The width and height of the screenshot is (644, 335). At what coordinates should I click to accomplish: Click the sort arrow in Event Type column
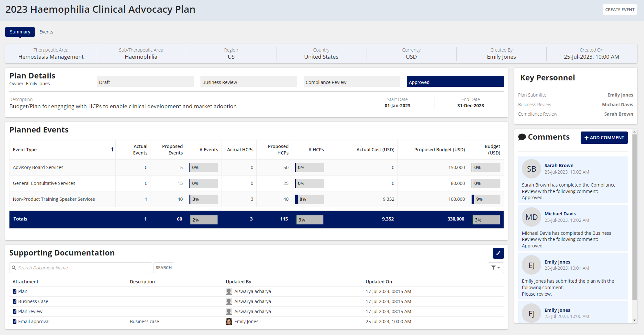[x=112, y=149]
